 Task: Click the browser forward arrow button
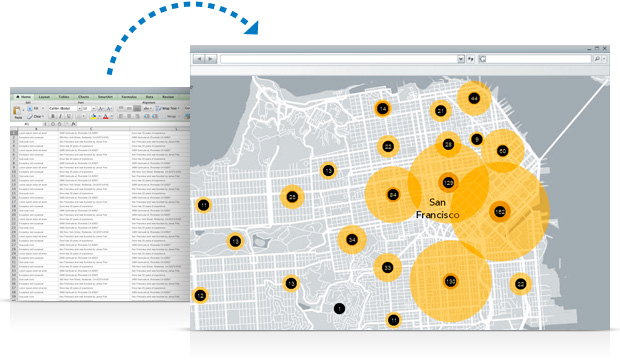click(x=211, y=59)
